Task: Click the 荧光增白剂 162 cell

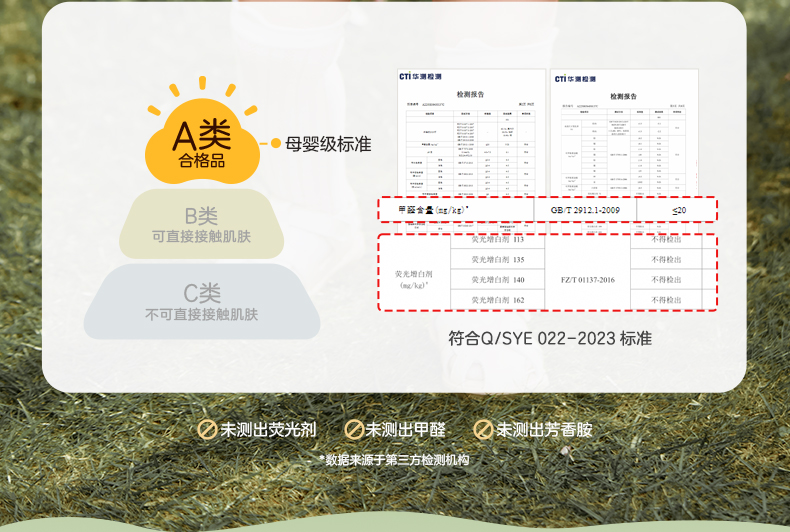Action: [498, 300]
